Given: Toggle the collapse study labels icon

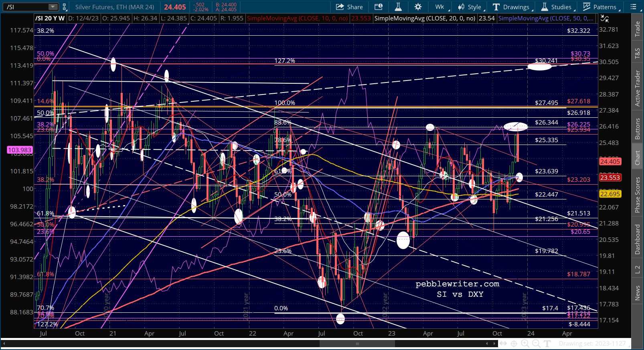Looking at the screenshot, I should coord(605,18).
